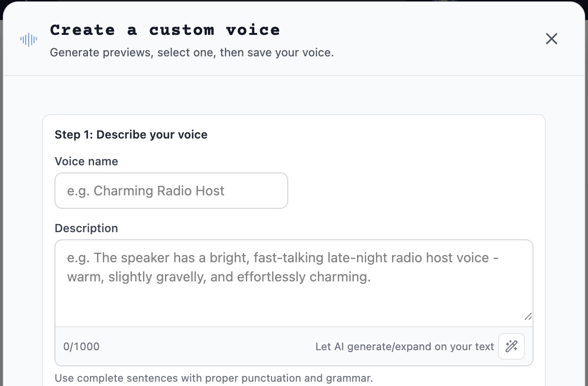Click the "Description" field label
This screenshot has height=386, width=588.
pyautogui.click(x=87, y=228)
